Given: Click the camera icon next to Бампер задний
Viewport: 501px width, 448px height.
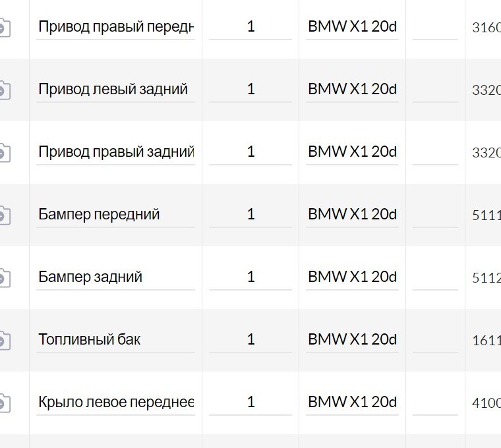Looking at the screenshot, I should 4,278.
